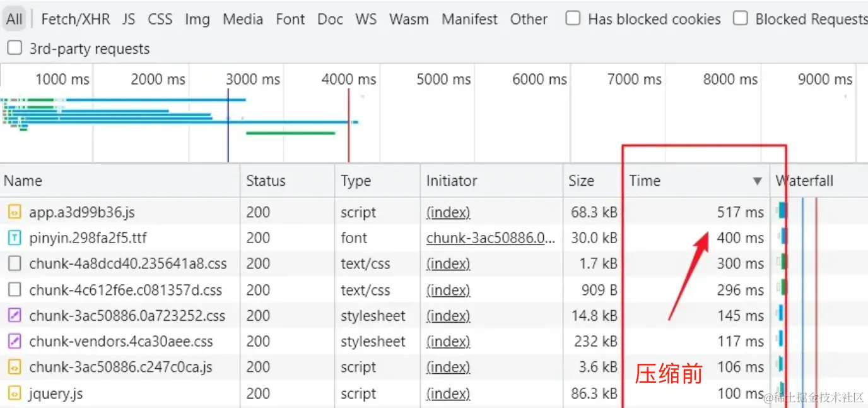Click the waterfall bar for app.a3d99b36.js
This screenshot has height=408, width=868.
[783, 210]
